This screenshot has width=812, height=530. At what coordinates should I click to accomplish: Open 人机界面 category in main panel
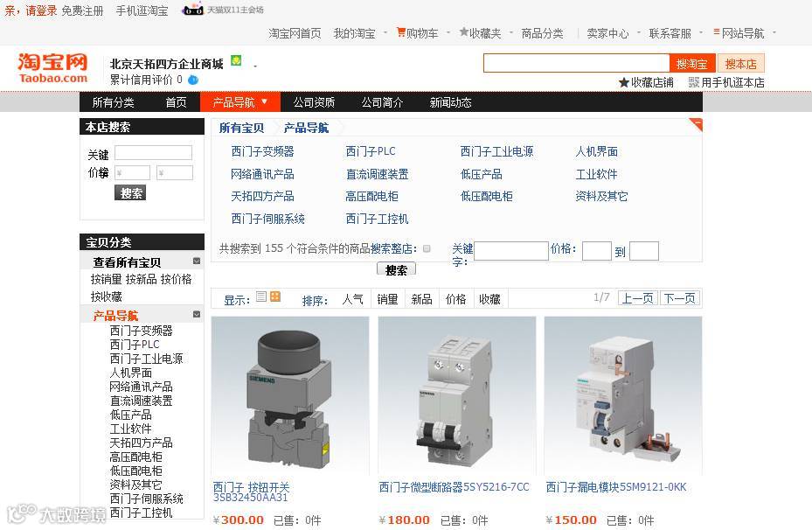(597, 151)
